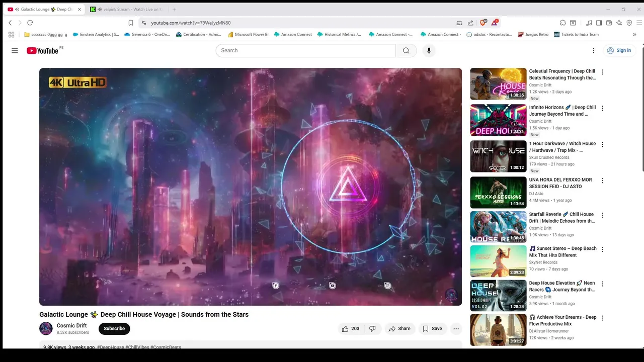644x362 pixels.
Task: Click the Cosmic Drift channel avatar
Action: 46,329
